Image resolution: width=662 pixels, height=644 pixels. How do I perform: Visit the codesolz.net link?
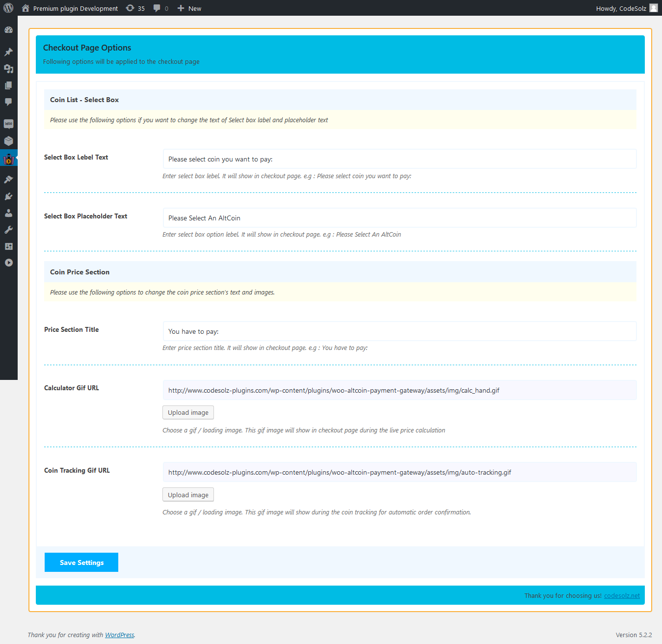[622, 596]
